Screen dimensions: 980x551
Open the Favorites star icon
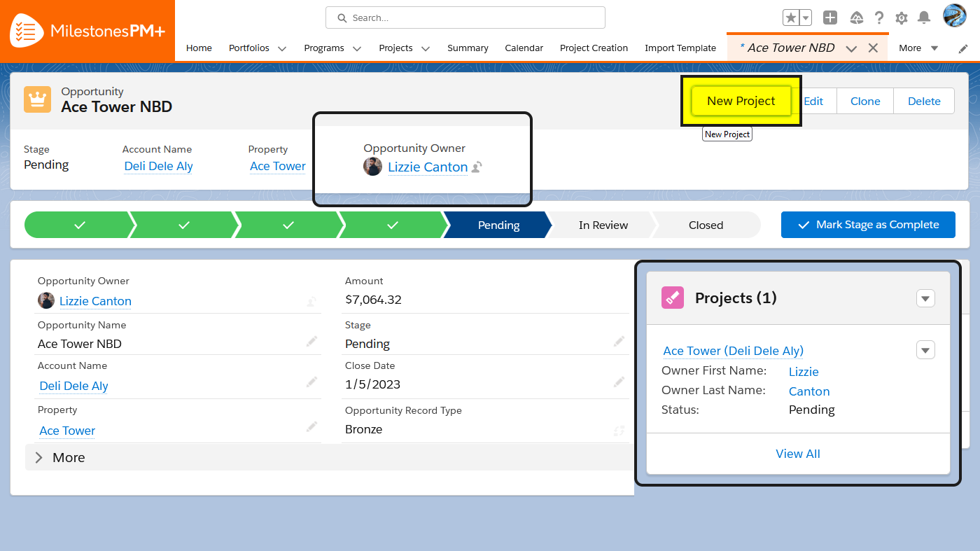click(790, 18)
